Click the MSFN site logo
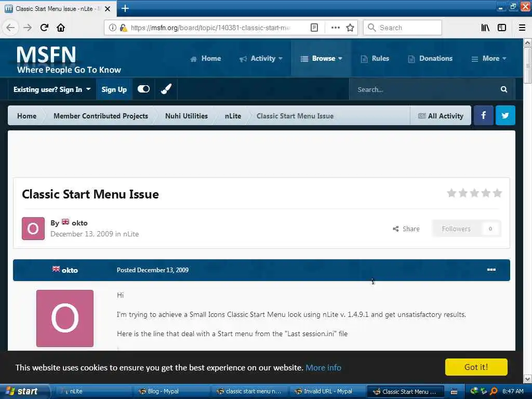The height and width of the screenshot is (399, 532). 69,60
